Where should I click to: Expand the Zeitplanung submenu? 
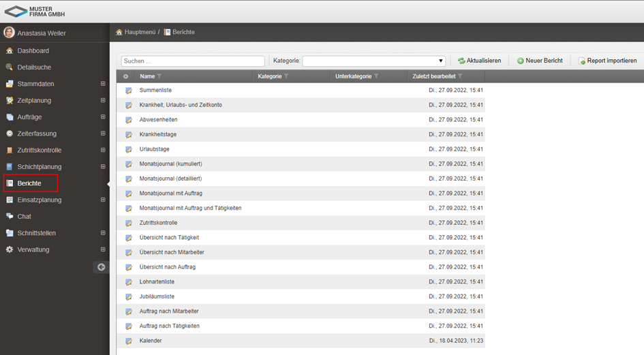click(x=103, y=100)
